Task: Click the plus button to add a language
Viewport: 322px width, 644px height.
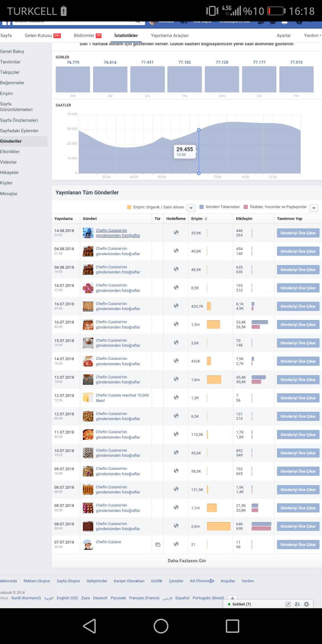Action: pyautogui.click(x=233, y=598)
